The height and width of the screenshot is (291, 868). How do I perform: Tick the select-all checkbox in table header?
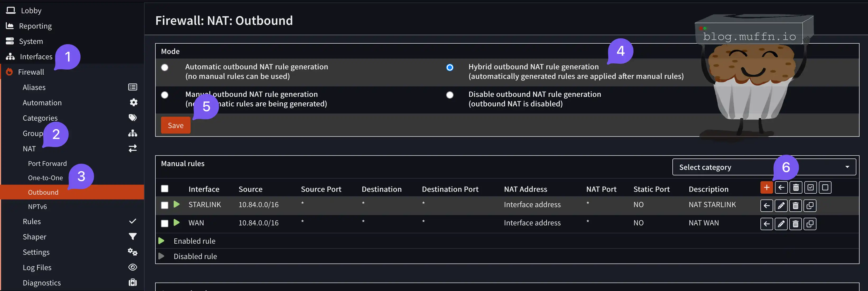[164, 189]
